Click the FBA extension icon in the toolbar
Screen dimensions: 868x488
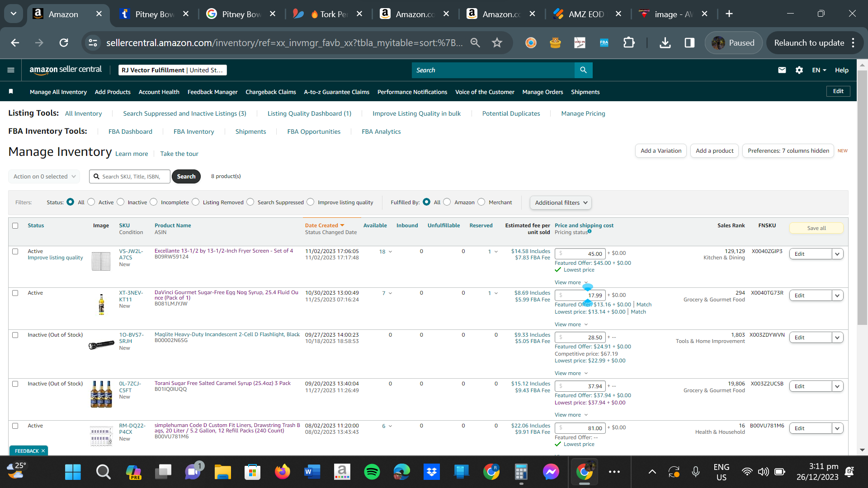point(604,43)
